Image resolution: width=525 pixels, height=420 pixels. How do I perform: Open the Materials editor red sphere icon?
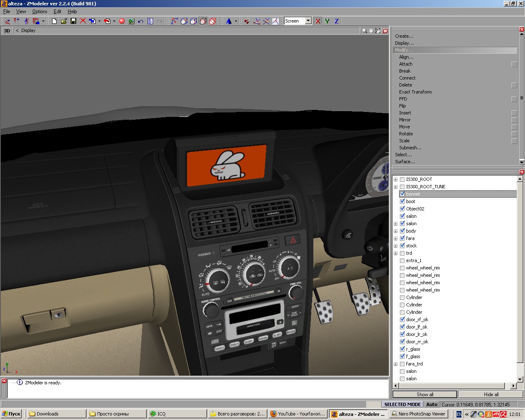click(x=122, y=21)
